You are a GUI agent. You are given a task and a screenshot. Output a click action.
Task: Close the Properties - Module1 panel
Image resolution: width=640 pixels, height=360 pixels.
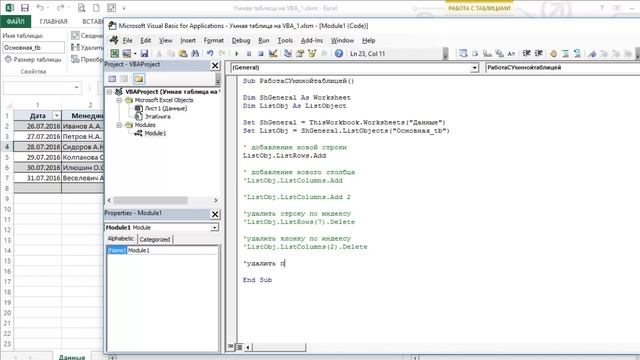(215, 214)
